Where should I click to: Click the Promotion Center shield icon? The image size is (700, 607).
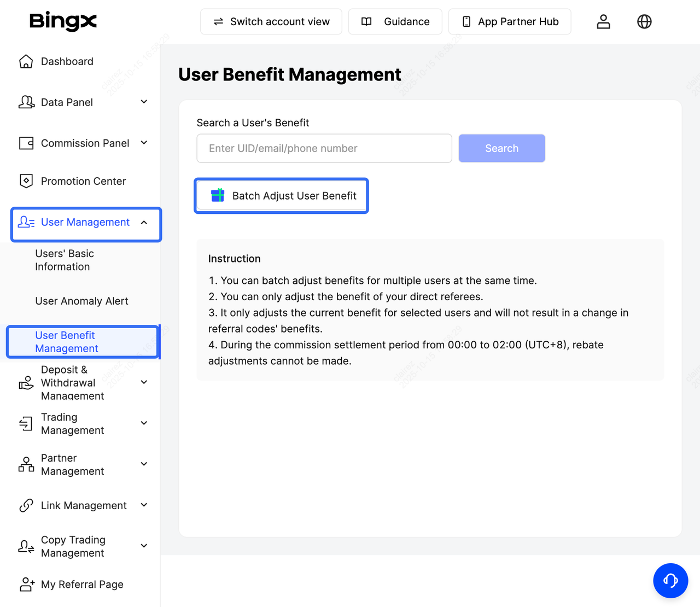pyautogui.click(x=26, y=181)
